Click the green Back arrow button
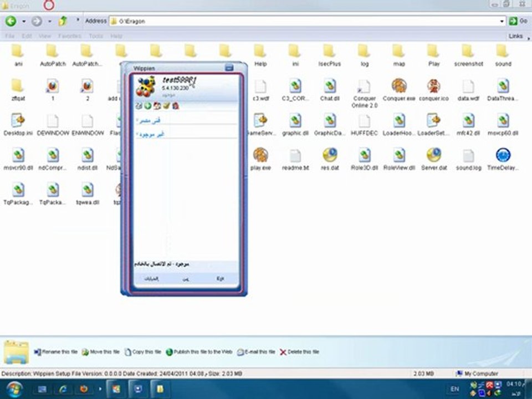 [x=11, y=21]
